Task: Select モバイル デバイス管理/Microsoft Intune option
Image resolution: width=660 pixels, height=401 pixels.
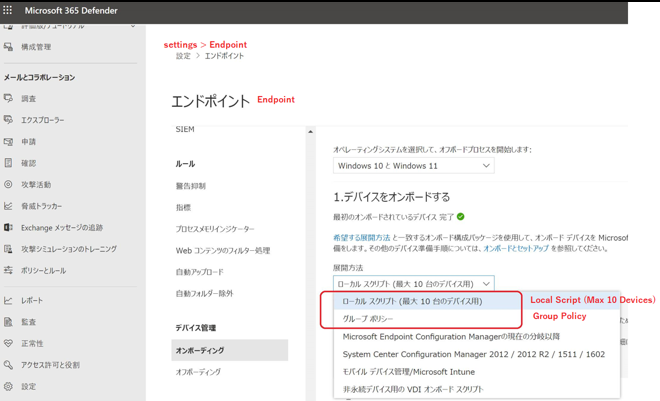Action: point(477,372)
